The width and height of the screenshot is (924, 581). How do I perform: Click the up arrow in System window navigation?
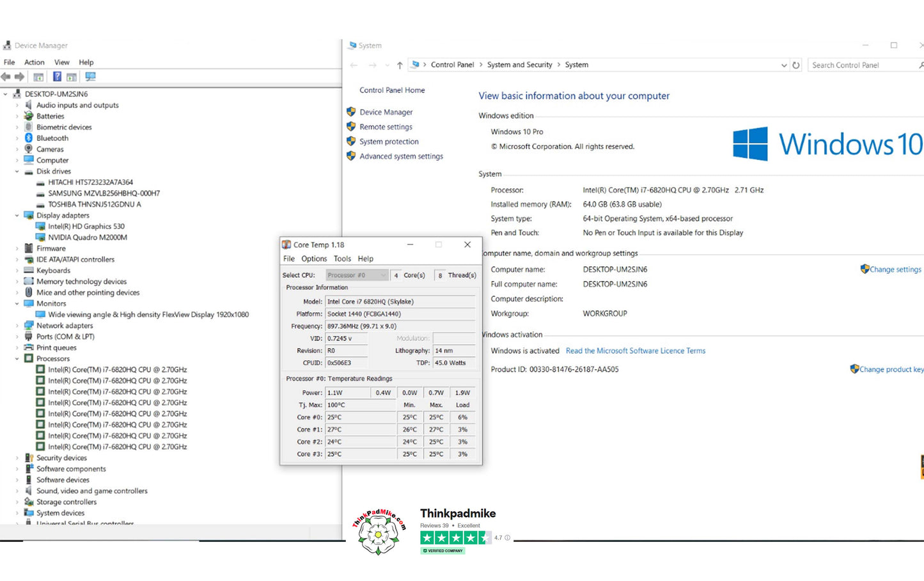(x=400, y=65)
